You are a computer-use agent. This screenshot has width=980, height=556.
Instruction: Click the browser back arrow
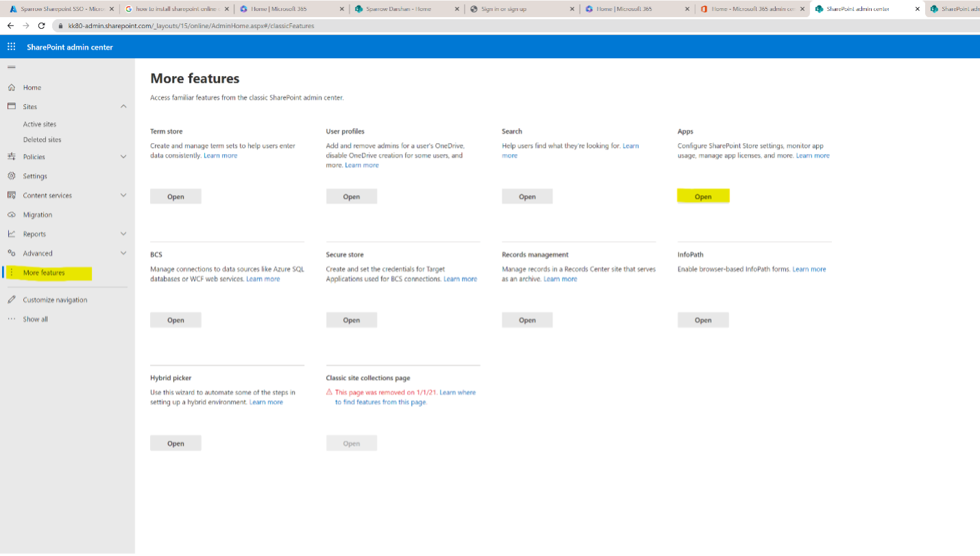pos(10,26)
